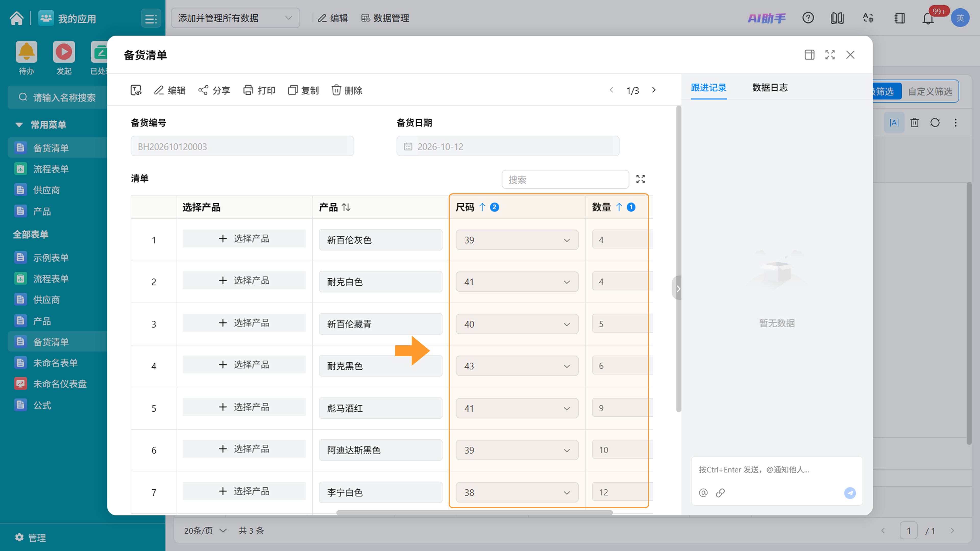Open the documentation book icon

[x=837, y=18]
